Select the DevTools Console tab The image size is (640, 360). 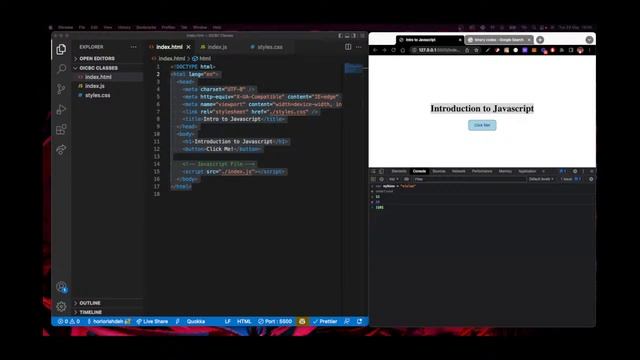(x=419, y=171)
